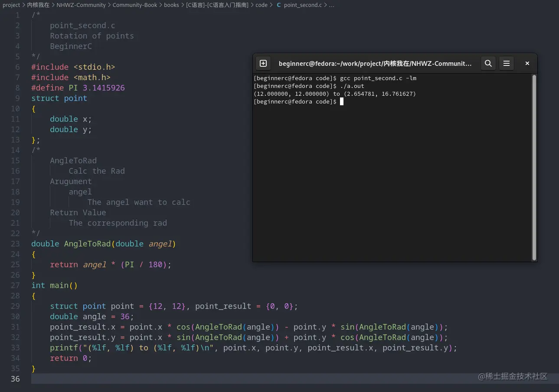The height and width of the screenshot is (392, 559).
Task: Click 'int main()' line
Action: (54, 285)
